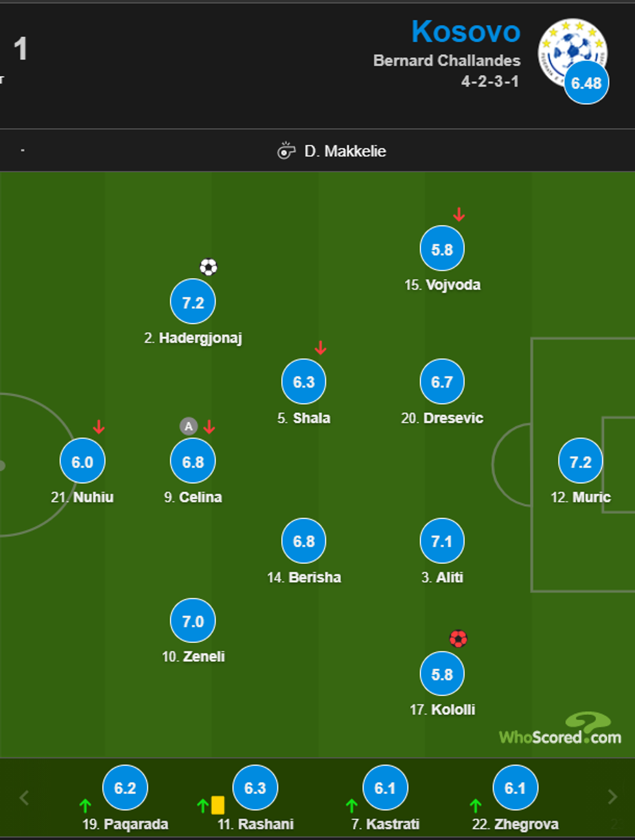Click Hadergjonaj's goal ball icon
635x840 pixels.
pos(208,267)
